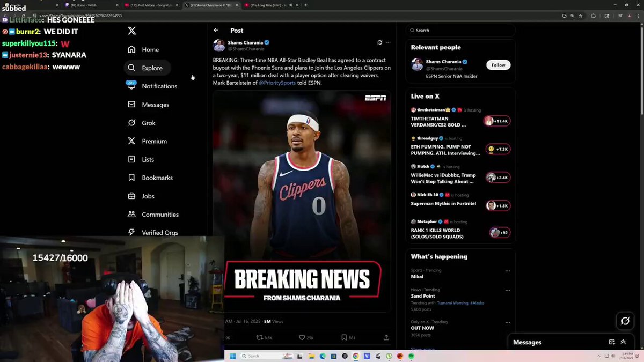Switch to the Home - Twitch tab
Viewport: 644px width, 362px height.
91,5
